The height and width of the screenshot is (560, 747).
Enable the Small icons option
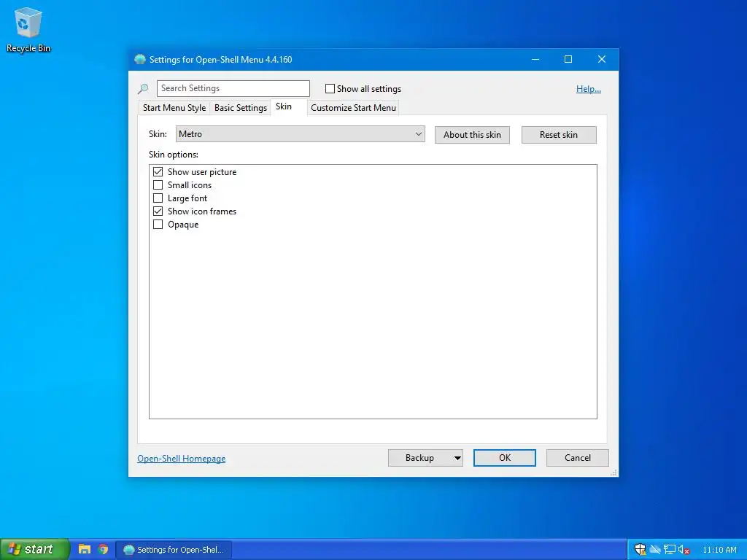pos(158,184)
